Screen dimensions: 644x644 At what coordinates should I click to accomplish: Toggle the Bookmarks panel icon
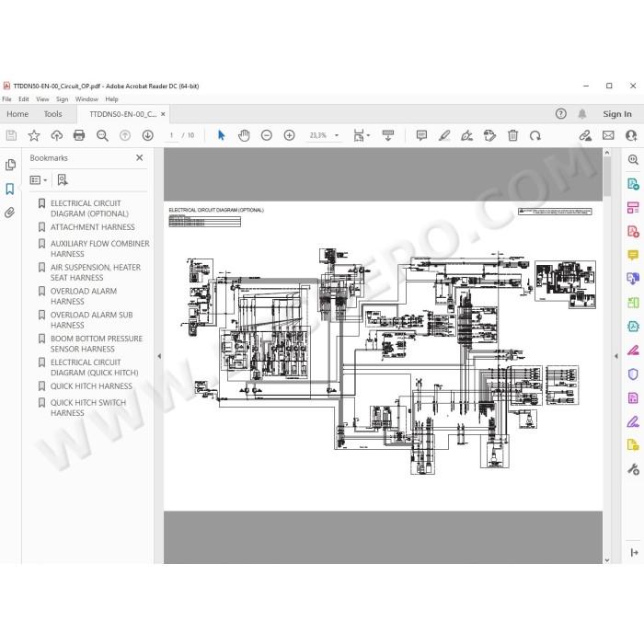click(10, 189)
